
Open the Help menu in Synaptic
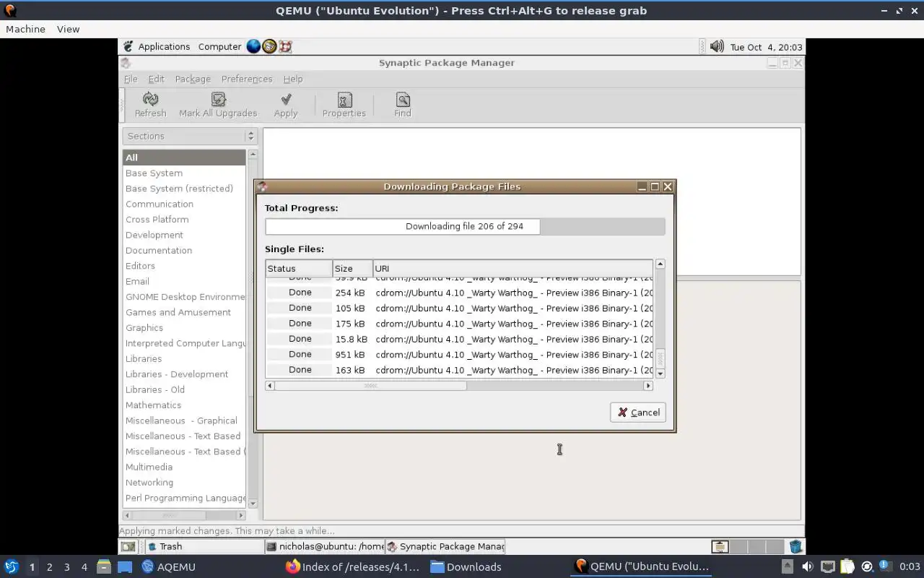point(292,79)
